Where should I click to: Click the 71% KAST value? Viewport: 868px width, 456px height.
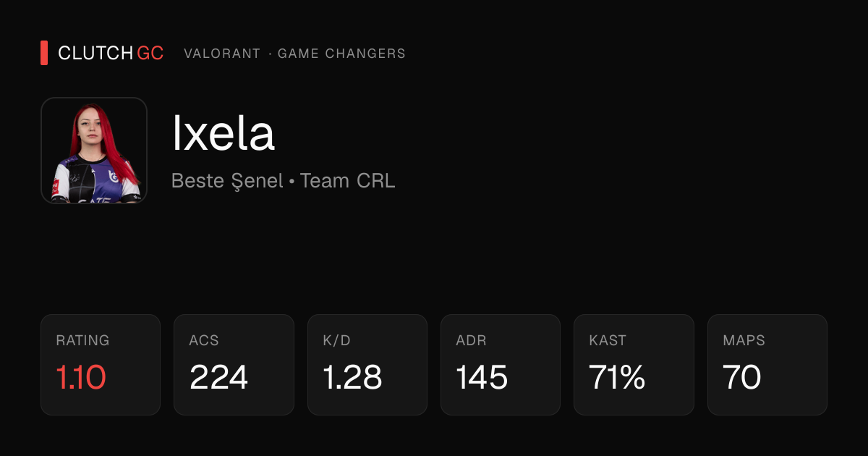point(618,377)
